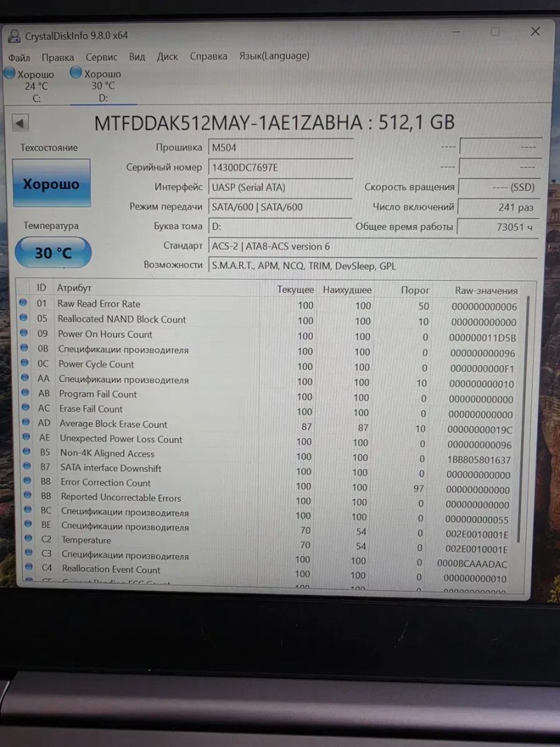Click the Прошивка field showing M504
The width and height of the screenshot is (560, 747).
(x=280, y=148)
